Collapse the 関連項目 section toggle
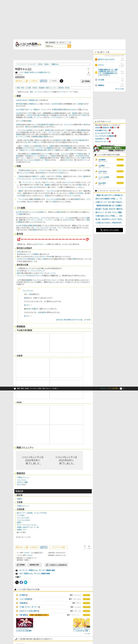The image size is (138, 644). [15, 473]
